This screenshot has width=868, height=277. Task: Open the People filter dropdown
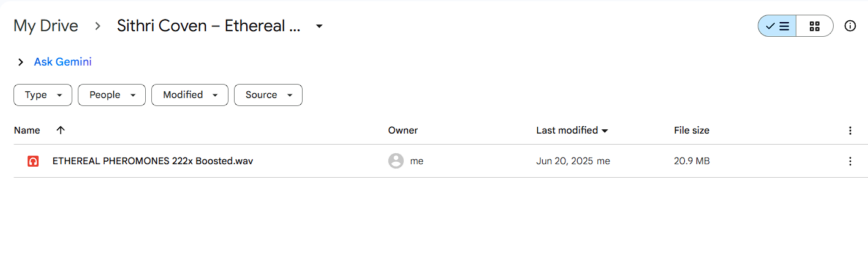pos(111,95)
